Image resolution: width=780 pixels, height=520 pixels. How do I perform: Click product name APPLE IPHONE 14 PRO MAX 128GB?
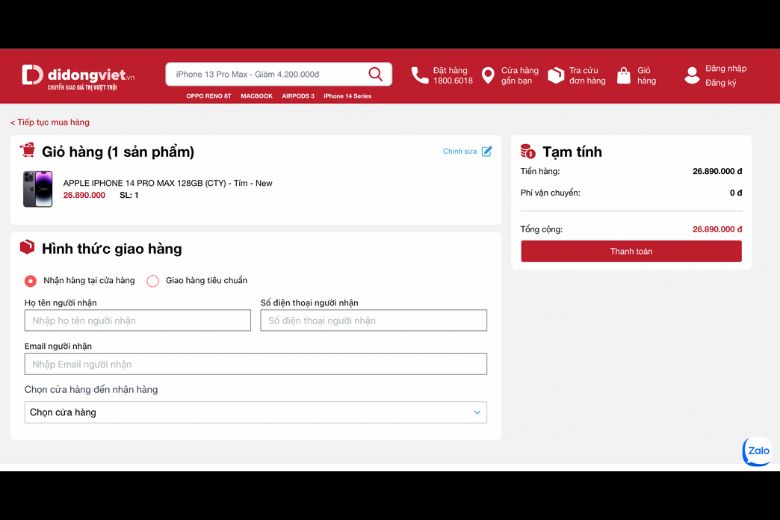pyautogui.click(x=168, y=183)
